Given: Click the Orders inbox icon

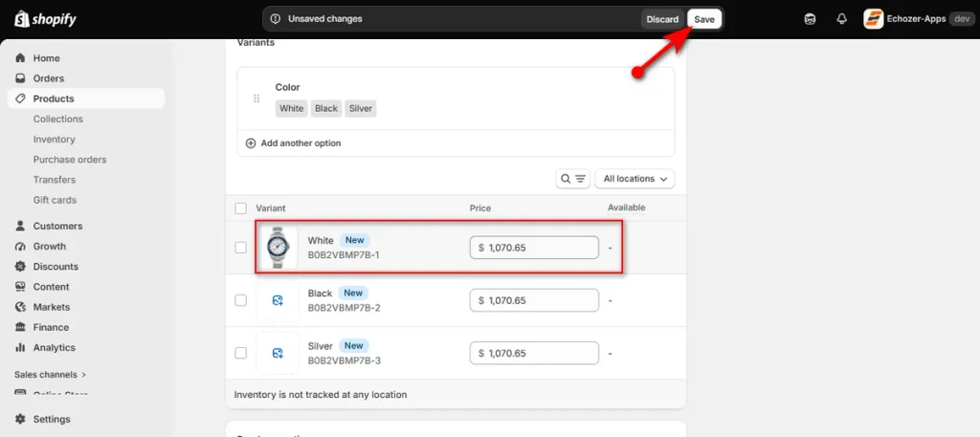Looking at the screenshot, I should pos(21,78).
